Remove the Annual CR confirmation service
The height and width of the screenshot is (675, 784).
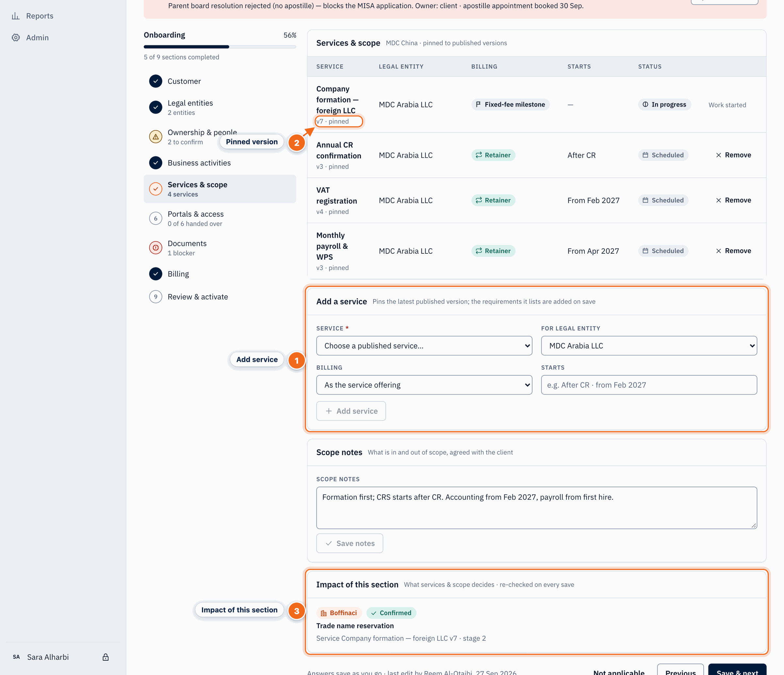pyautogui.click(x=733, y=155)
